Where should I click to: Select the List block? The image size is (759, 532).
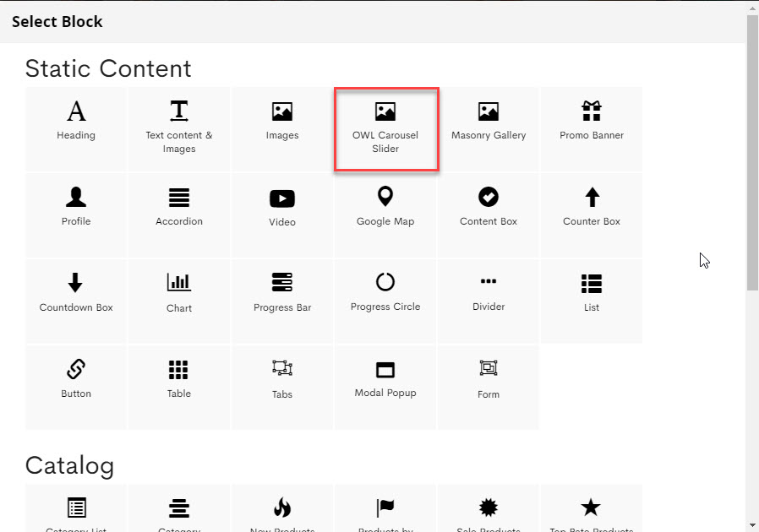pyautogui.click(x=592, y=301)
